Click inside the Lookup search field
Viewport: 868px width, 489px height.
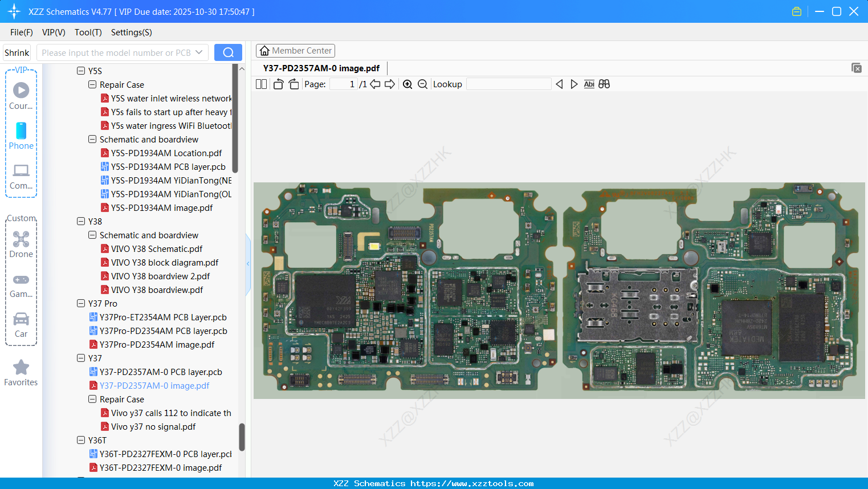pos(509,84)
